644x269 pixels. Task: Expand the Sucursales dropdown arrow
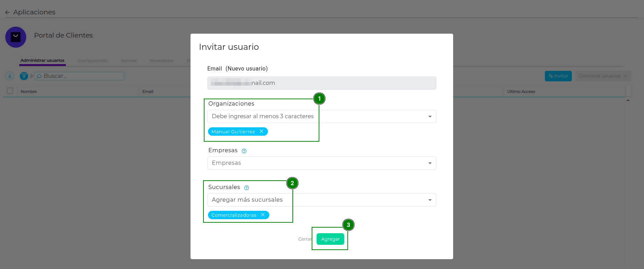(430, 200)
